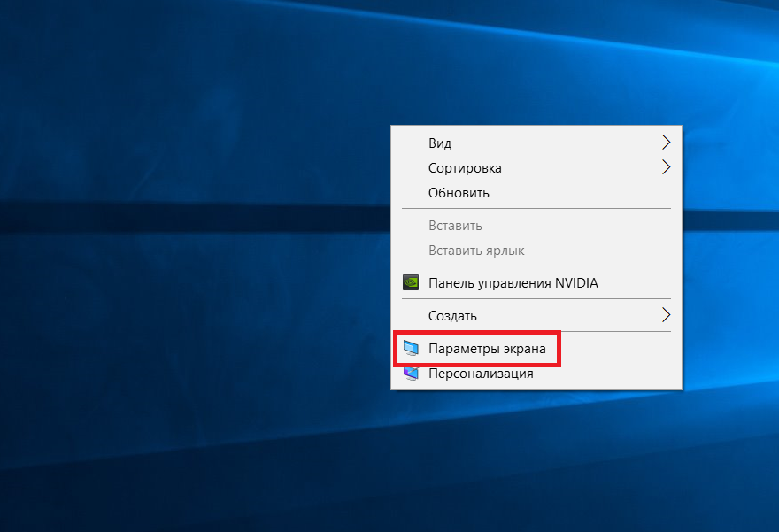779x532 pixels.
Task: Choose Обновить in the context menu
Action: tap(536, 193)
